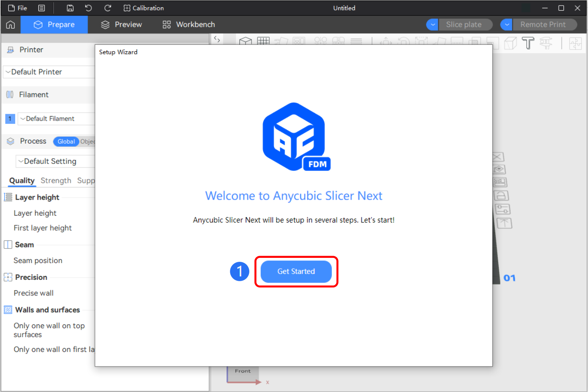Switch to the Workbench tab

[x=188, y=25]
